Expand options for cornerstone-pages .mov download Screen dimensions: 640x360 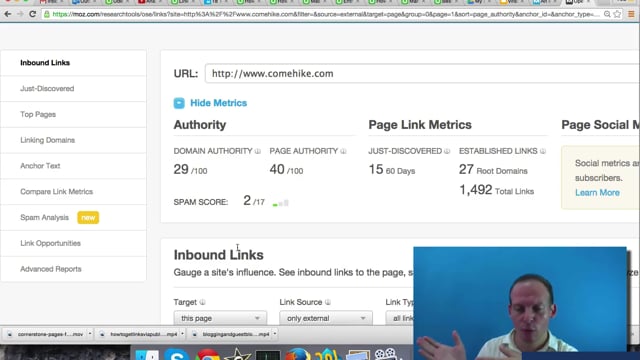pos(90,334)
